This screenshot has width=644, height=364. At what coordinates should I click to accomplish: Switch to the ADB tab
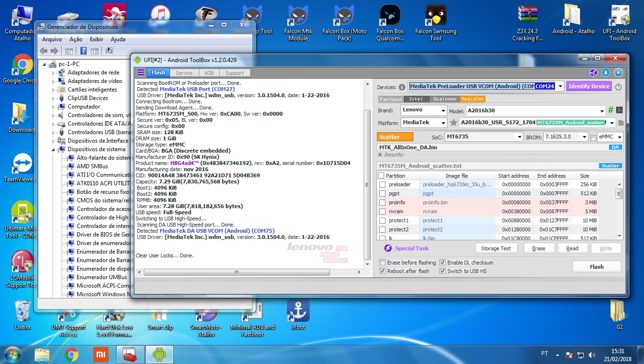pyautogui.click(x=209, y=73)
